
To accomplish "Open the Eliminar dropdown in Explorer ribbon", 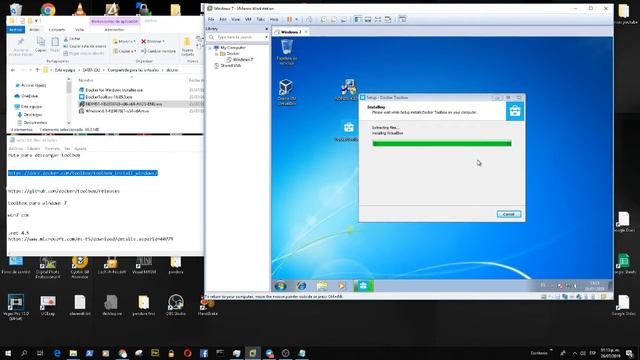I will [153, 41].
